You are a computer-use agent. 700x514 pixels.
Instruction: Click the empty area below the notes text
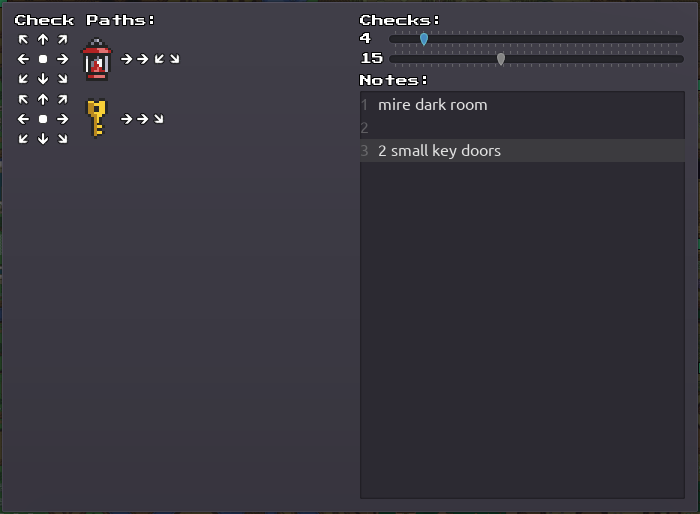coord(520,330)
